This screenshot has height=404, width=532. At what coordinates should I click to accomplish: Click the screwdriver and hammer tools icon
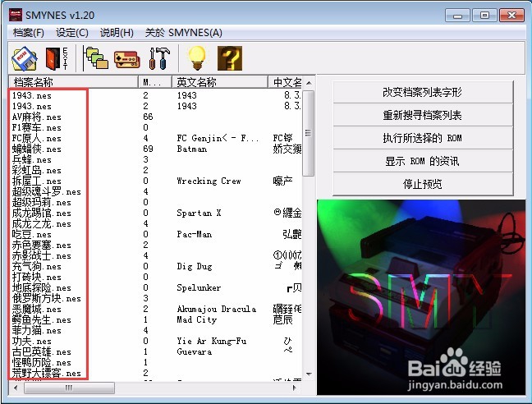[159, 58]
